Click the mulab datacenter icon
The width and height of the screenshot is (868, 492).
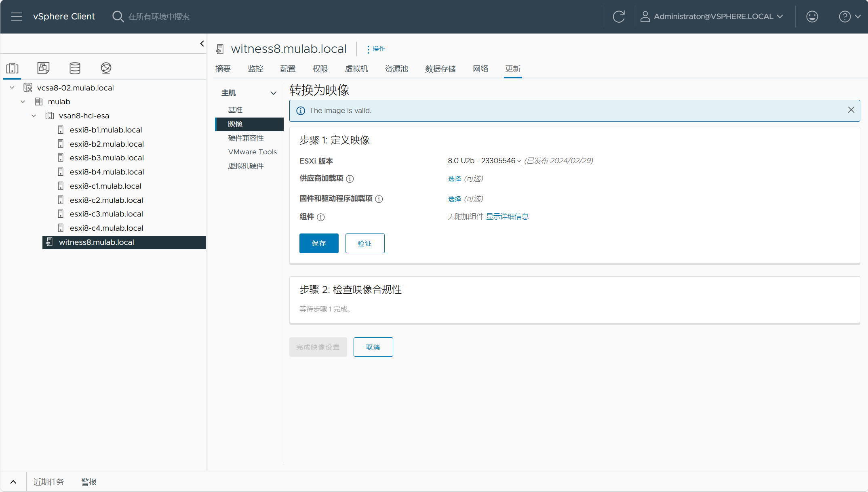pos(39,101)
